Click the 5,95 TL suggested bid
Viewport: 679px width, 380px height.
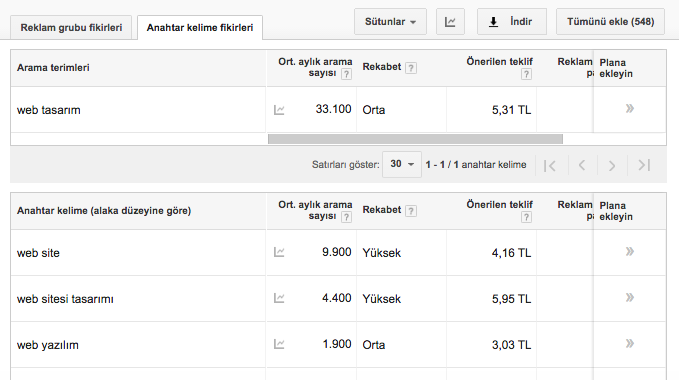tap(511, 299)
